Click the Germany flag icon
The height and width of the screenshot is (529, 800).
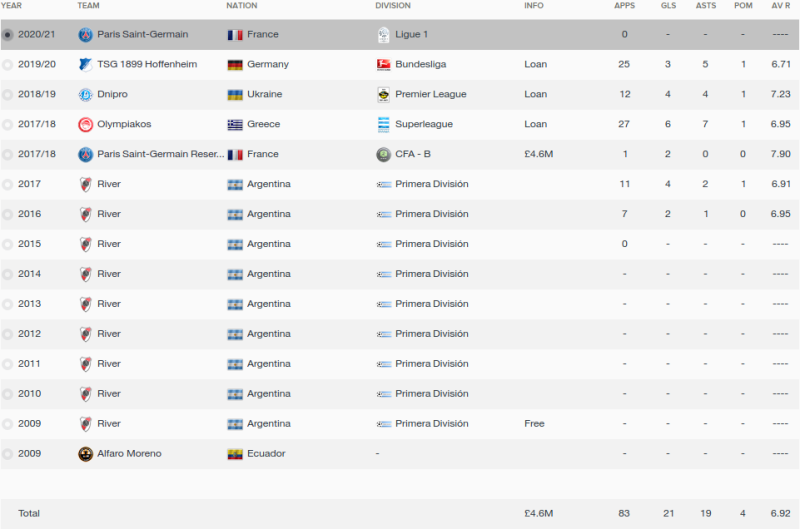235,65
